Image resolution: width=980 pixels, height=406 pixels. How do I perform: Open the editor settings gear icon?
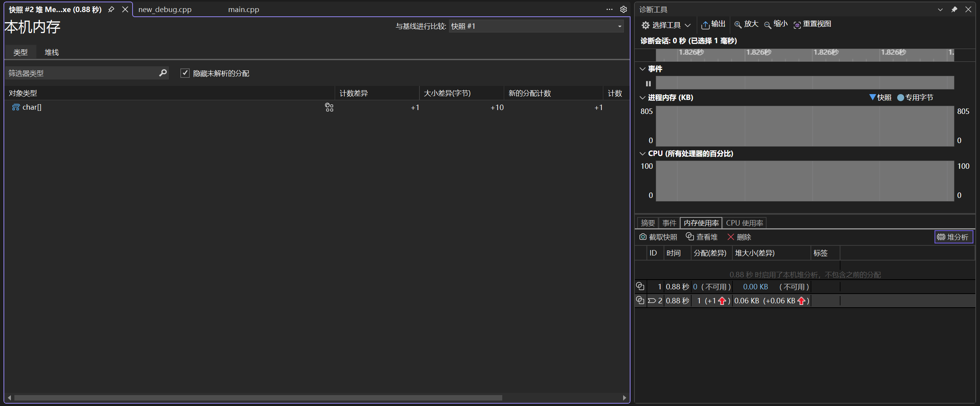tap(623, 9)
